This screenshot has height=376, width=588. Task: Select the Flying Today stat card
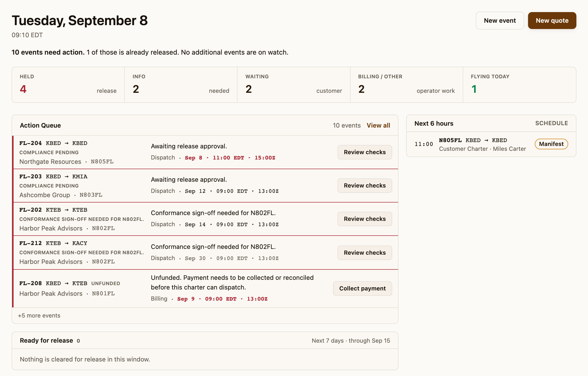(519, 85)
